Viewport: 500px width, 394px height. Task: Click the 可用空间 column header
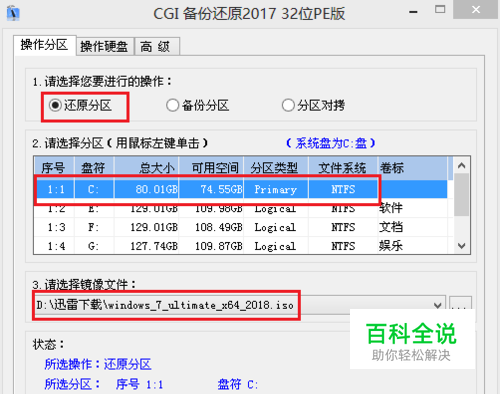pos(211,168)
